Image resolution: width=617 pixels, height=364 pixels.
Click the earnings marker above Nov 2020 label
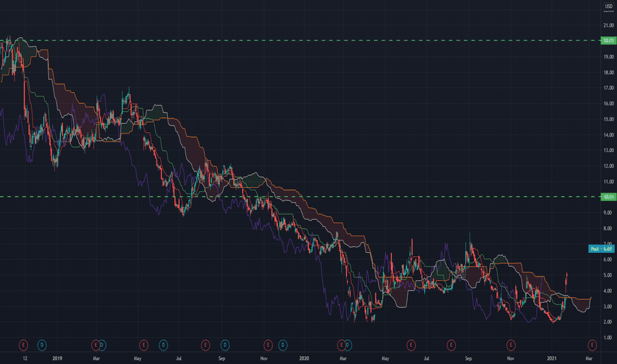[x=511, y=345]
